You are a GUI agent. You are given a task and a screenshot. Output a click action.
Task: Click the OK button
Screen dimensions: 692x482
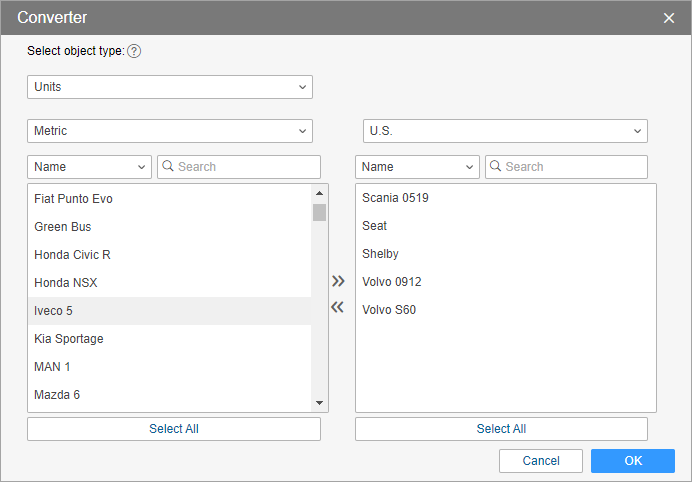coord(633,461)
